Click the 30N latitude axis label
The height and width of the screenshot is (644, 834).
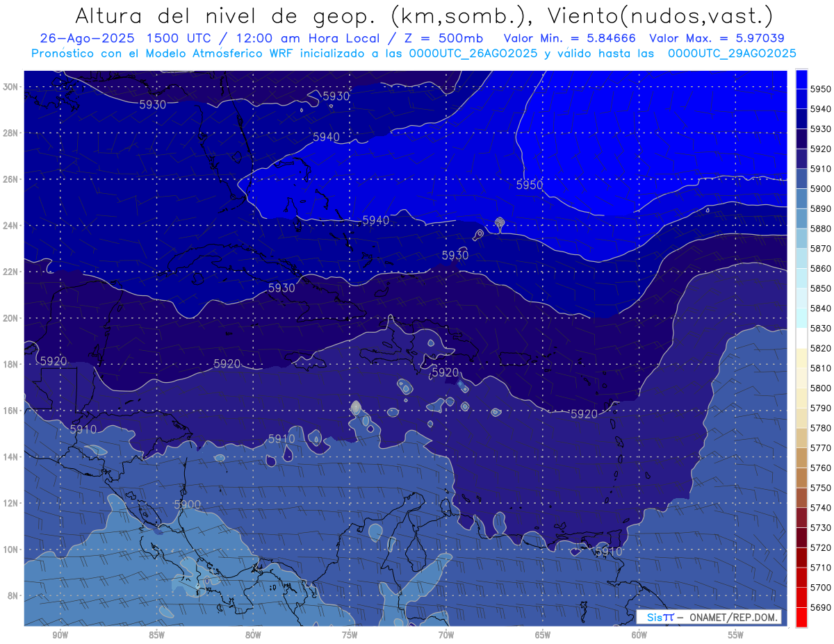[11, 87]
